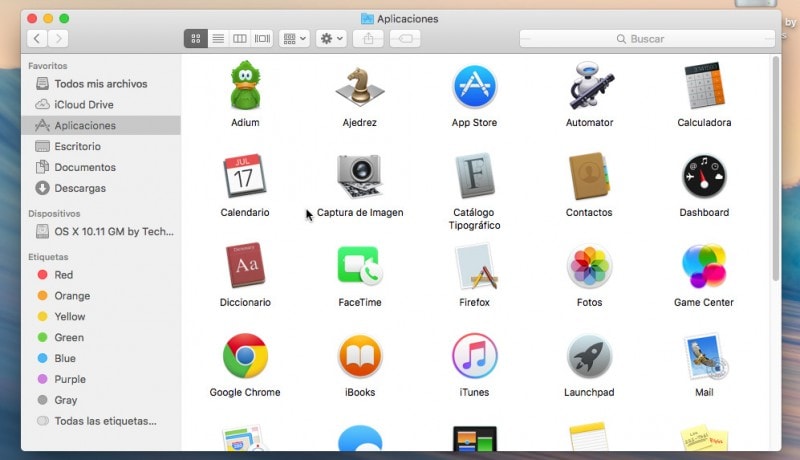
Task: Open the Adium app icon
Action: click(245, 86)
